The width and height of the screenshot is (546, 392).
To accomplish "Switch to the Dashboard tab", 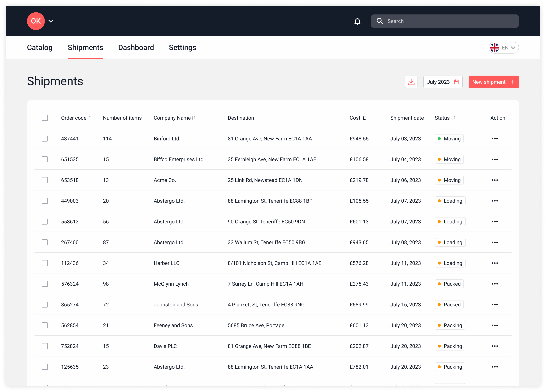I will tap(136, 47).
